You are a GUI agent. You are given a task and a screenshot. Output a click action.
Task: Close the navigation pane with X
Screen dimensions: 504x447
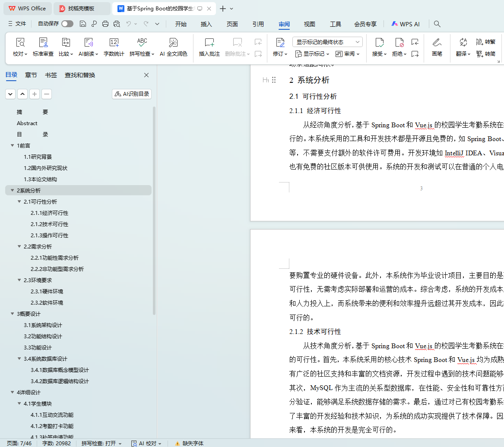click(x=146, y=75)
